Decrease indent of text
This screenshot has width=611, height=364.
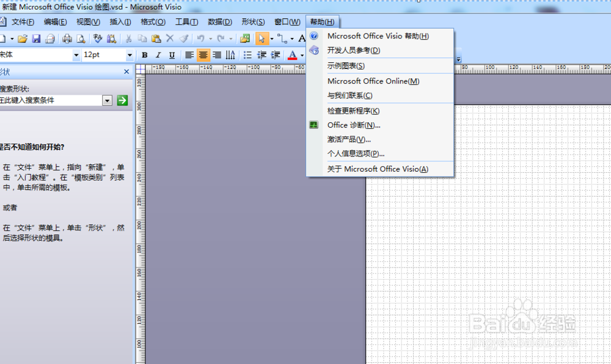262,55
